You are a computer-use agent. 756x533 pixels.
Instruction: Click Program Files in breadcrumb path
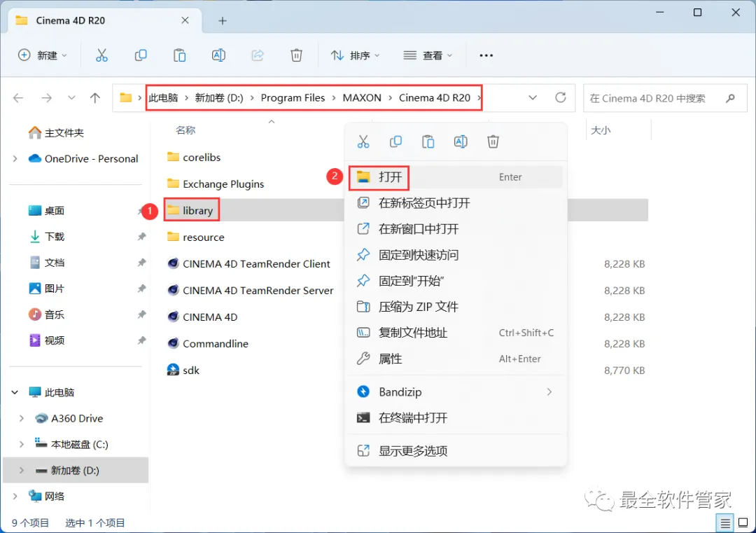(x=293, y=98)
